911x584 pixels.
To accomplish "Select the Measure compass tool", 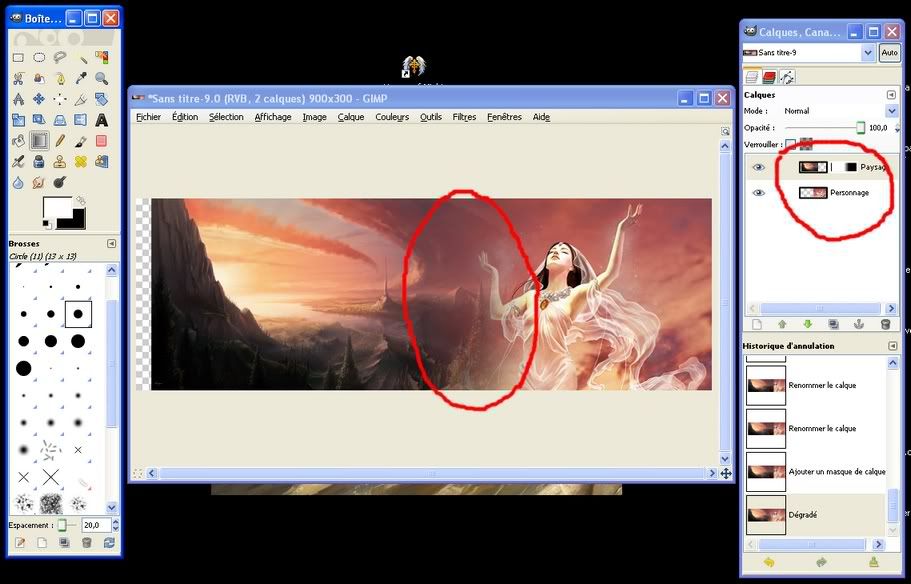I will (18, 99).
